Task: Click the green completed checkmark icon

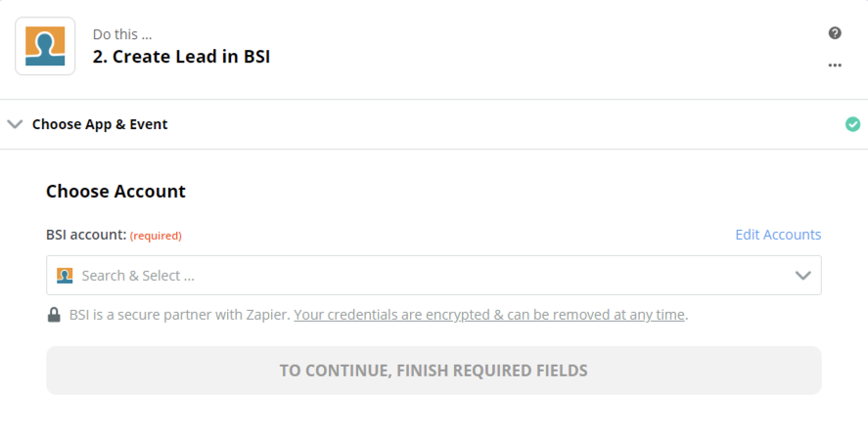Action: [x=852, y=124]
